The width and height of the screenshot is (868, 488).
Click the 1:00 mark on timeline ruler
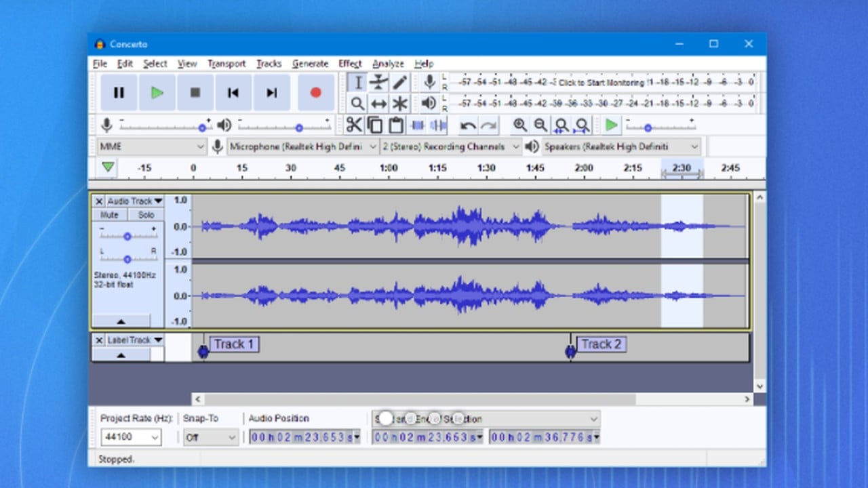pyautogui.click(x=389, y=168)
